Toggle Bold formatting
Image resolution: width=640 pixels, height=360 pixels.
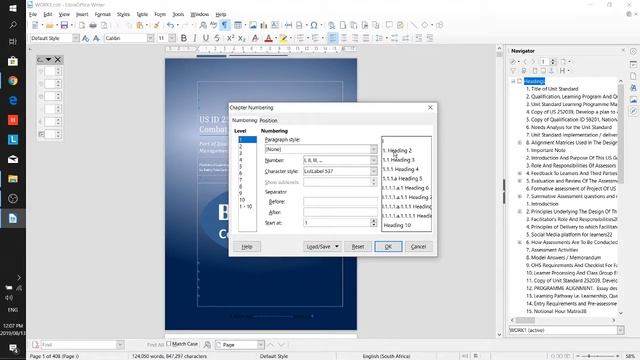(184, 38)
